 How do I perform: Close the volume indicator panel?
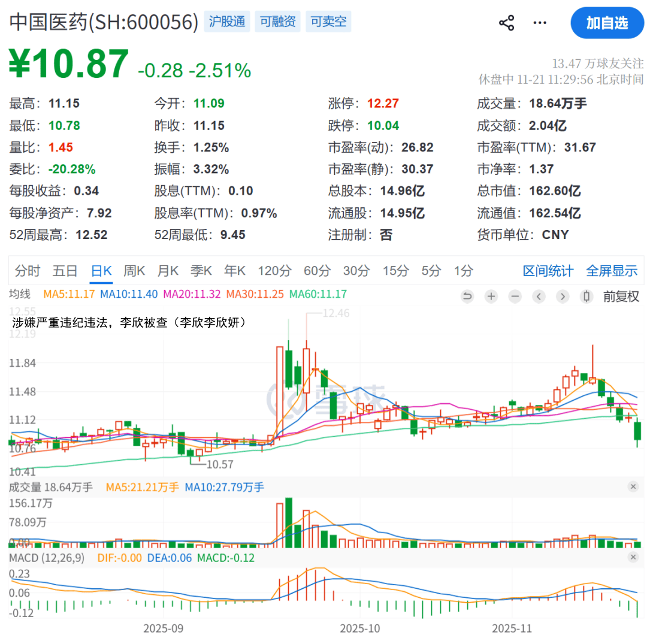633,486
